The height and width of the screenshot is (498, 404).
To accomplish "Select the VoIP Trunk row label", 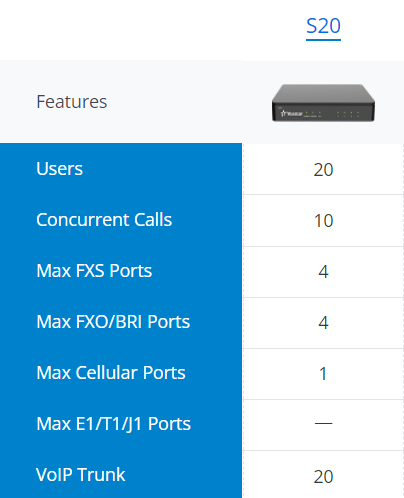I will coord(81,475).
